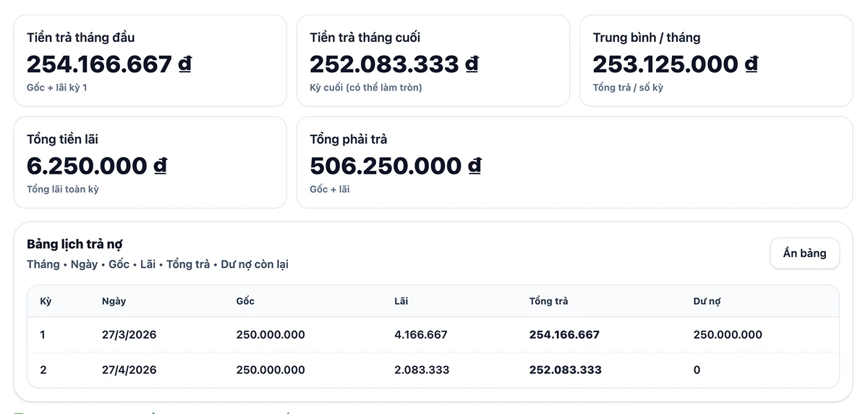Click the remaining balance cell showing 0
The height and width of the screenshot is (414, 868).
pyautogui.click(x=697, y=370)
